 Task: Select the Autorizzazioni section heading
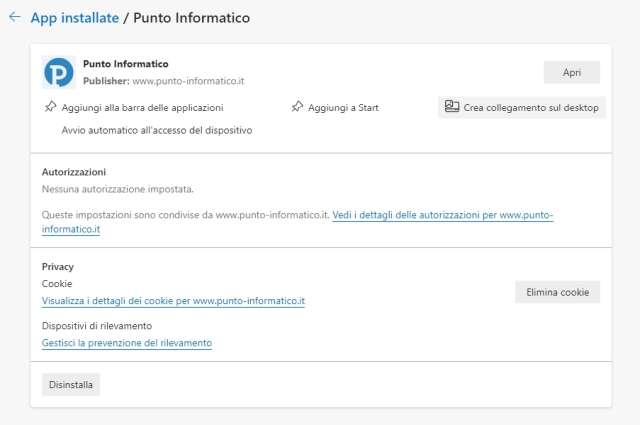pos(74,172)
